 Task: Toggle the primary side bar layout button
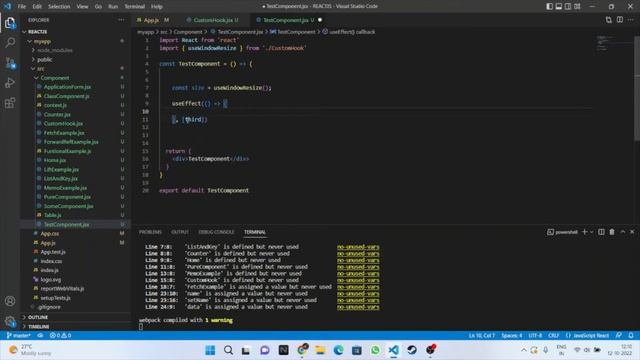(549, 7)
